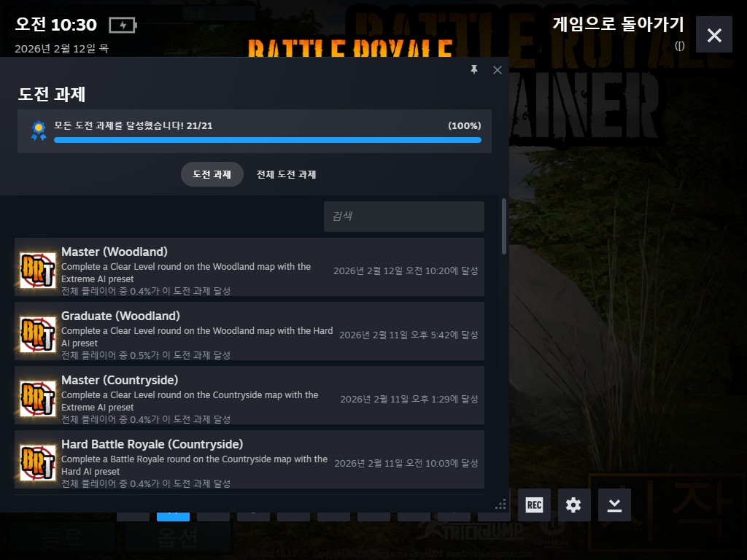Click the Master (Woodland) achievement icon

[38, 270]
